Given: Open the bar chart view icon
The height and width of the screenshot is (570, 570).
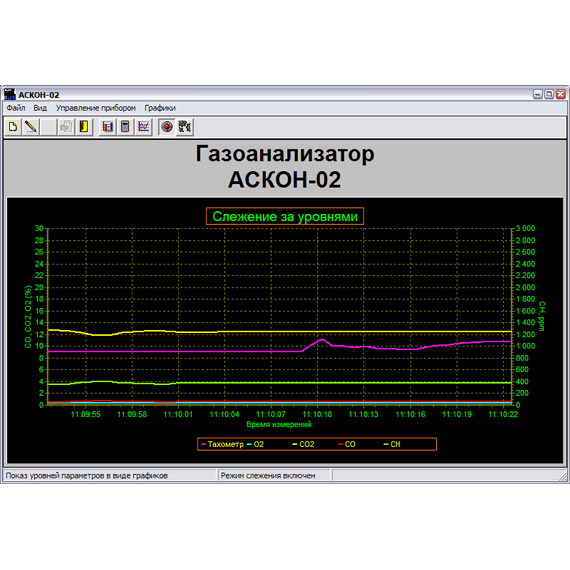Looking at the screenshot, I should point(108,127).
